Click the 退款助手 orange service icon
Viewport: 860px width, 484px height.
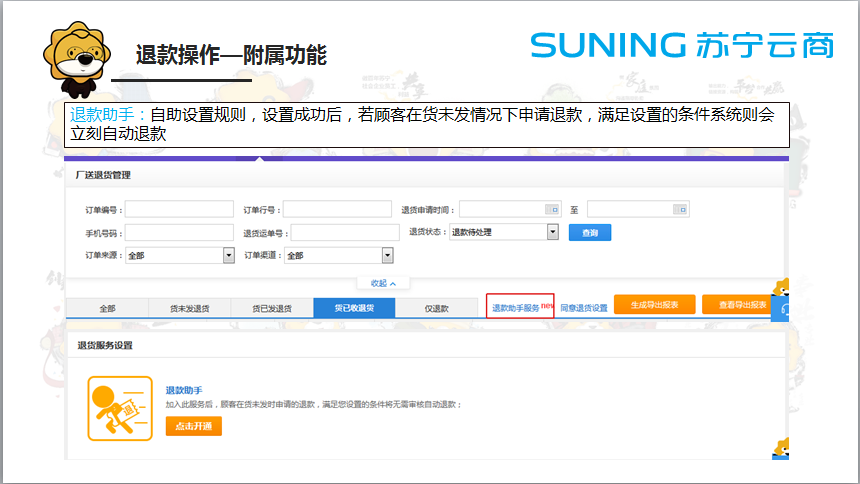click(120, 408)
